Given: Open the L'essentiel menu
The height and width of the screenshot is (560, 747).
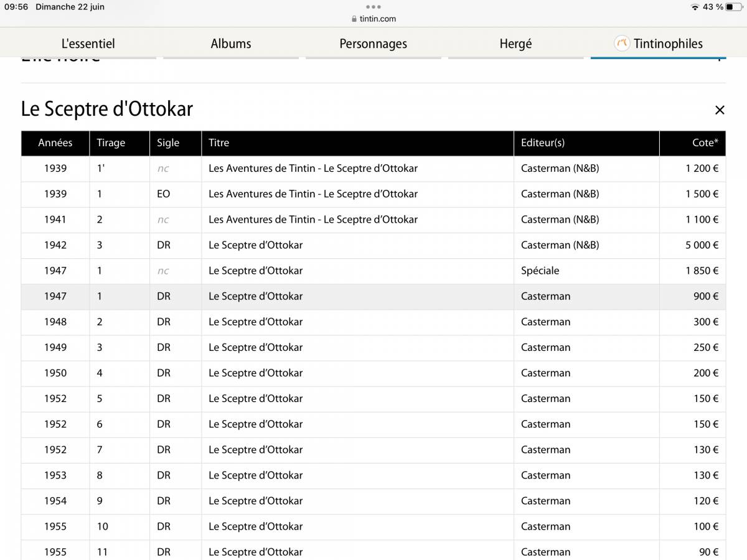Looking at the screenshot, I should coord(88,44).
